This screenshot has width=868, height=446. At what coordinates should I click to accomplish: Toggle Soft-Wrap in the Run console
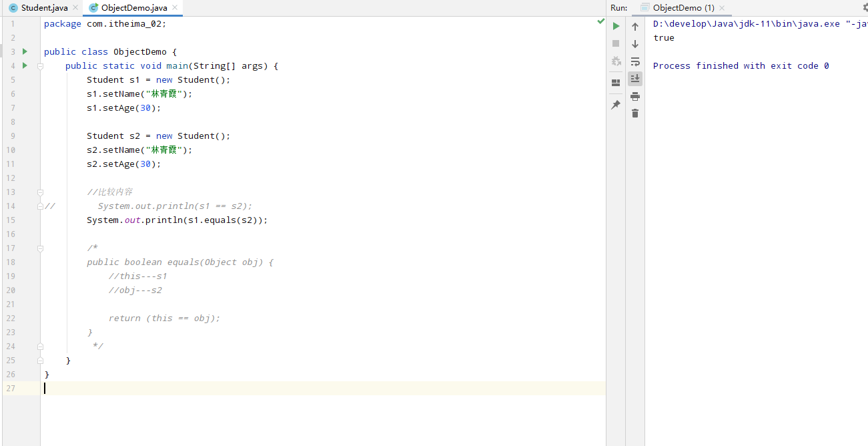(635, 61)
